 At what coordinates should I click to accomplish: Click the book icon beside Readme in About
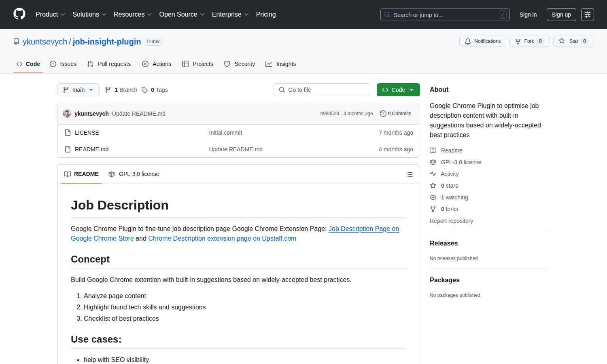pyautogui.click(x=433, y=150)
